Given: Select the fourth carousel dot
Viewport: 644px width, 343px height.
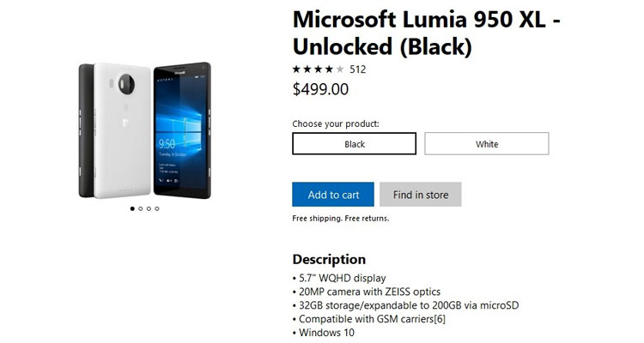Looking at the screenshot, I should pyautogui.click(x=157, y=208).
